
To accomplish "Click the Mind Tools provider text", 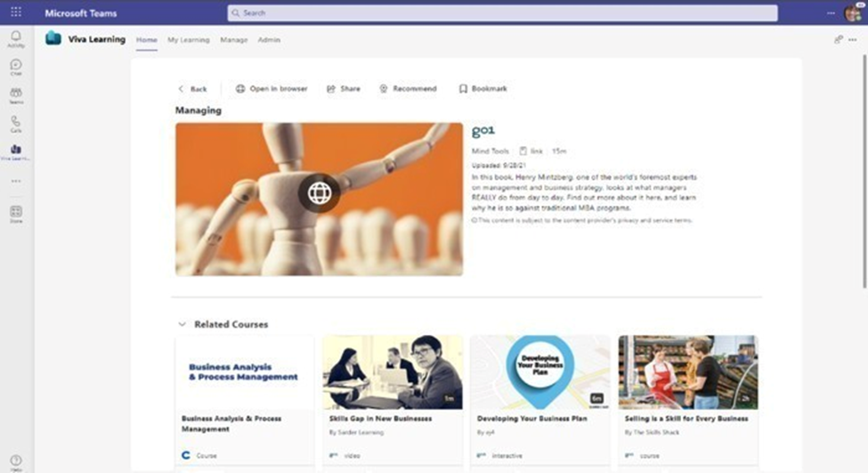I will click(x=490, y=151).
